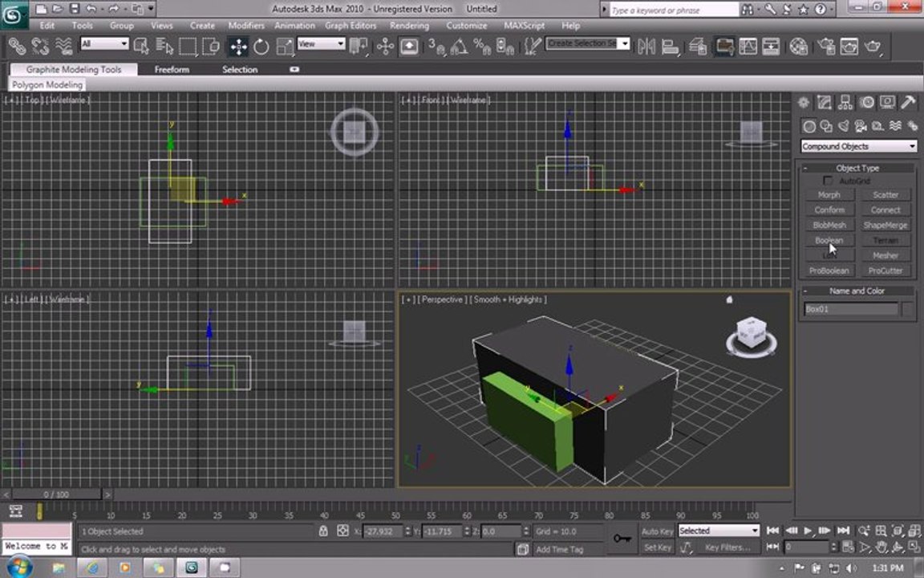Toggle the Selection Lock padlock

[323, 531]
